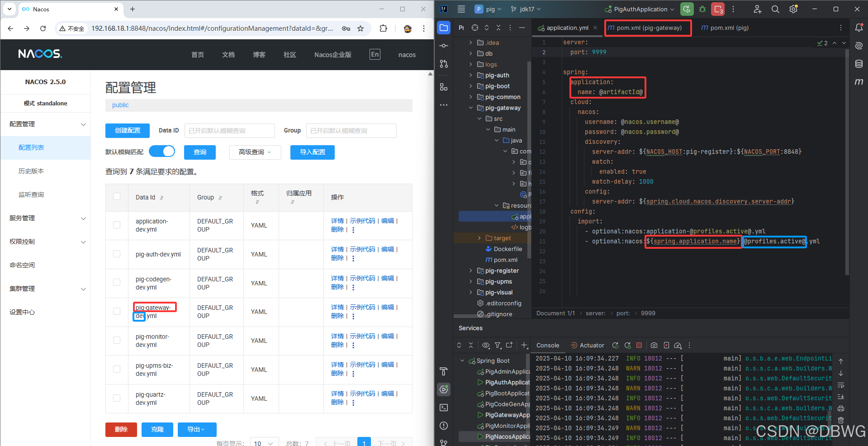
Task: Open the Actuator tab in Services
Action: click(587, 345)
